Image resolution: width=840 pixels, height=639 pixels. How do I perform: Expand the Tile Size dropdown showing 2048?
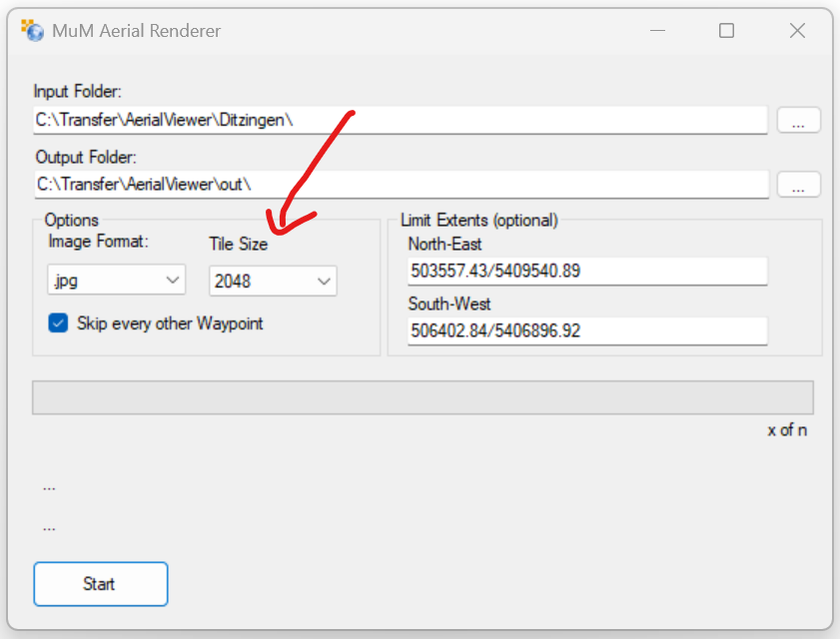274,282
